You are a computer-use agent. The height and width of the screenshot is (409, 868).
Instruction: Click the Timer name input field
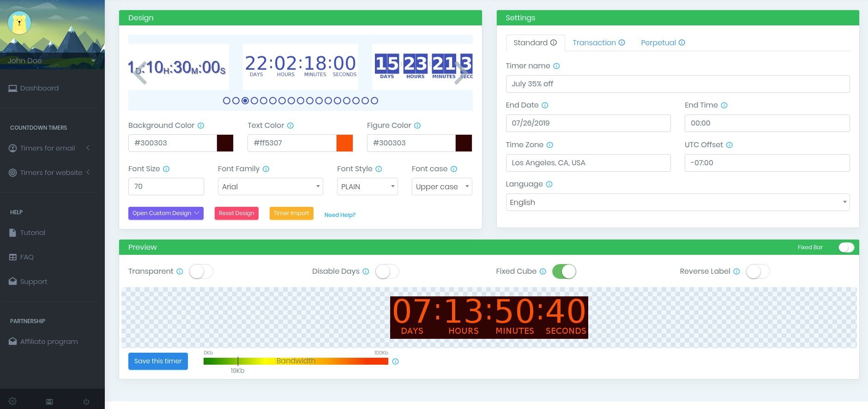pos(678,84)
